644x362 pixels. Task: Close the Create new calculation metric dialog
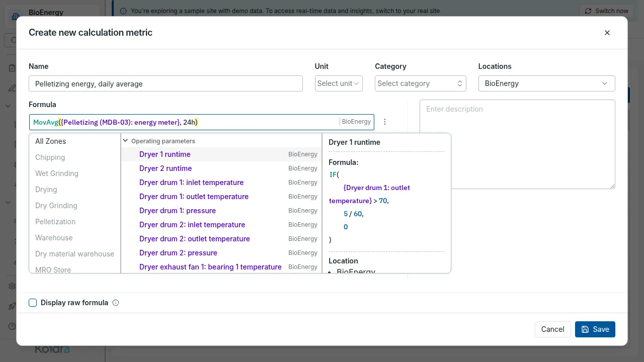(607, 33)
